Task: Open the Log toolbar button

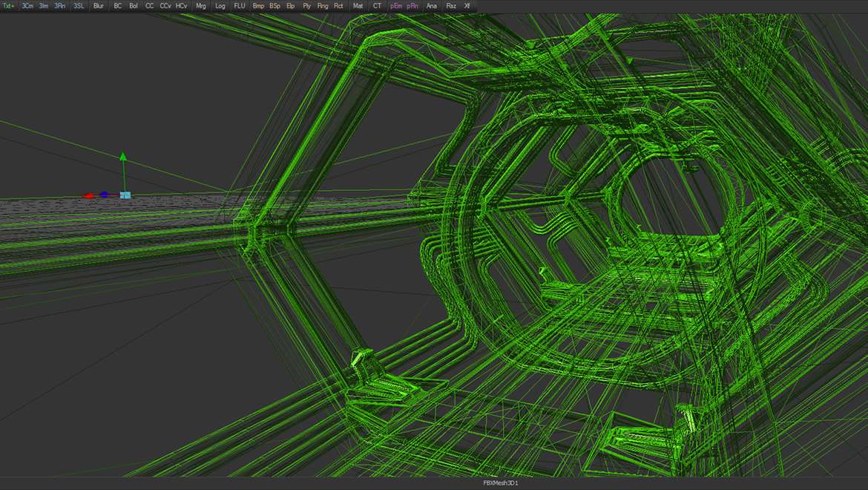Action: click(x=220, y=6)
